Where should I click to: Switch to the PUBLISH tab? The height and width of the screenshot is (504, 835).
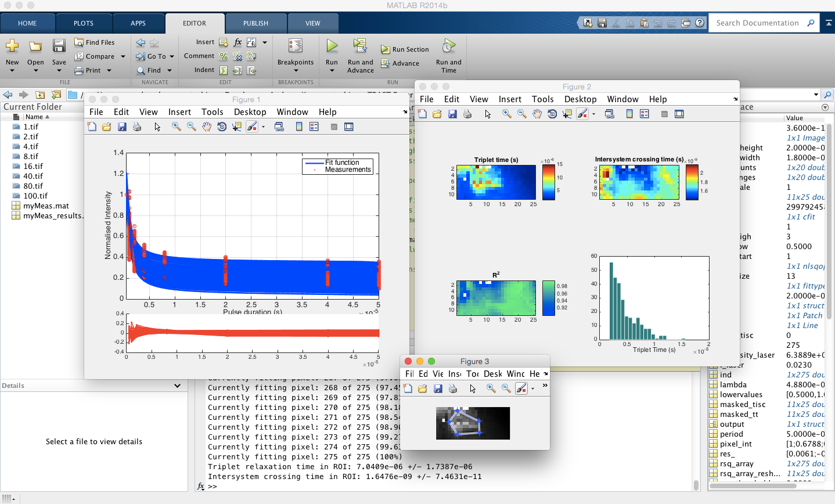click(x=255, y=23)
